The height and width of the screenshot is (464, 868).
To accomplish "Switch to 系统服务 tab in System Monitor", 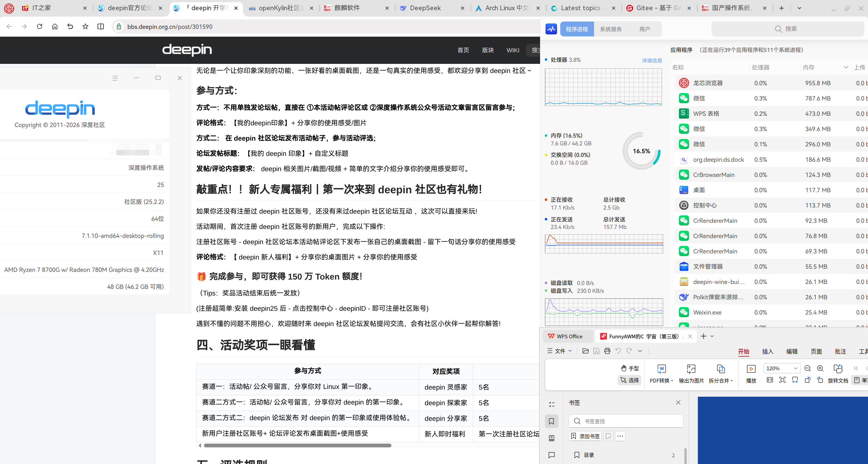I will [x=611, y=29].
